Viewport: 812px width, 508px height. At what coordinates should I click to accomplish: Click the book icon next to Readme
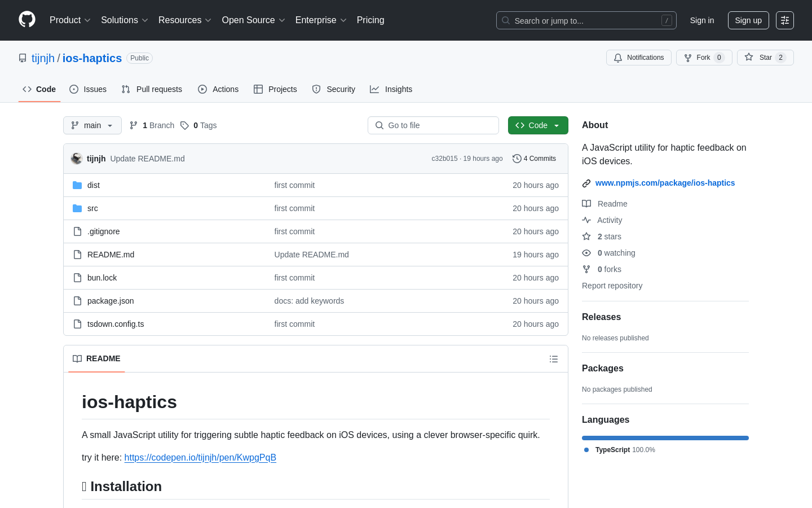pyautogui.click(x=586, y=204)
